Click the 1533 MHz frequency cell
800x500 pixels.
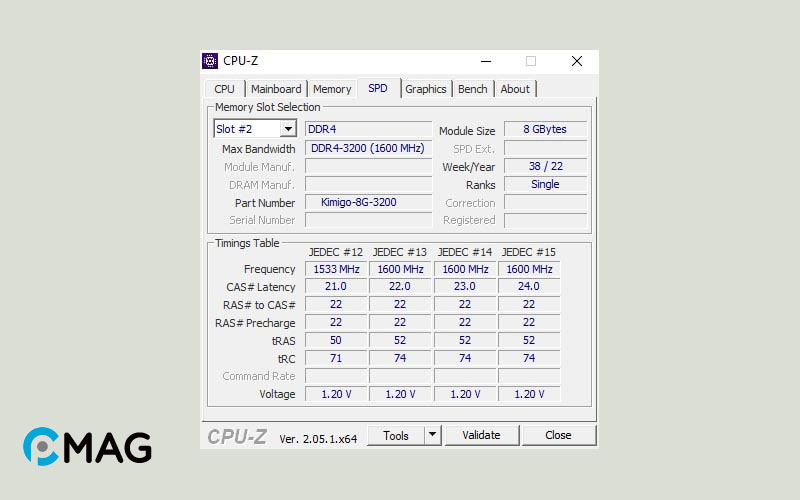tap(336, 269)
